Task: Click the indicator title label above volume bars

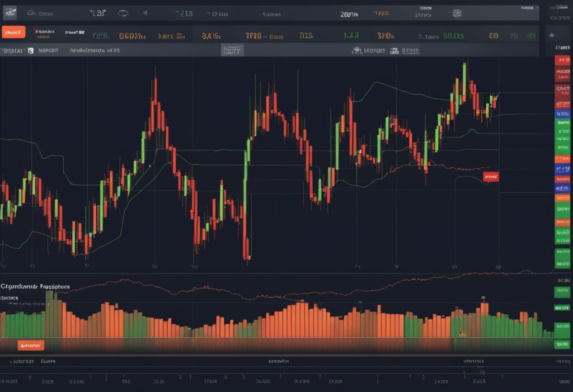Action: click(x=35, y=286)
